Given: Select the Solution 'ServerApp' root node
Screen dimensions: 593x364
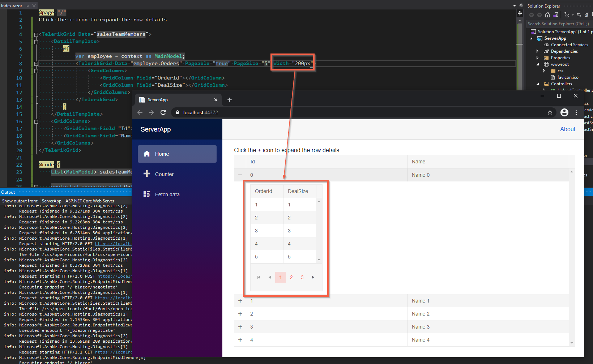Looking at the screenshot, I should (562, 32).
